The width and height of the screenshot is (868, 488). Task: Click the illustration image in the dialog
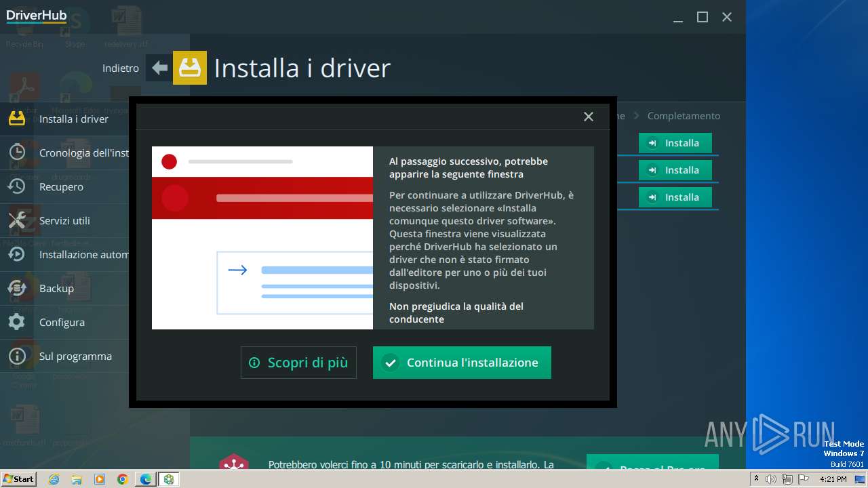tap(262, 238)
